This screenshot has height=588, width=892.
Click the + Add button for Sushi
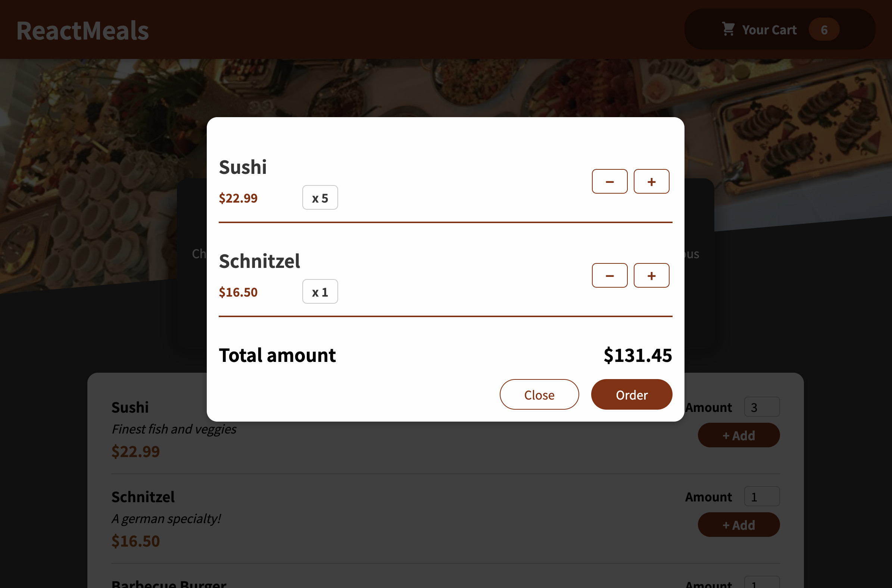pyautogui.click(x=739, y=435)
